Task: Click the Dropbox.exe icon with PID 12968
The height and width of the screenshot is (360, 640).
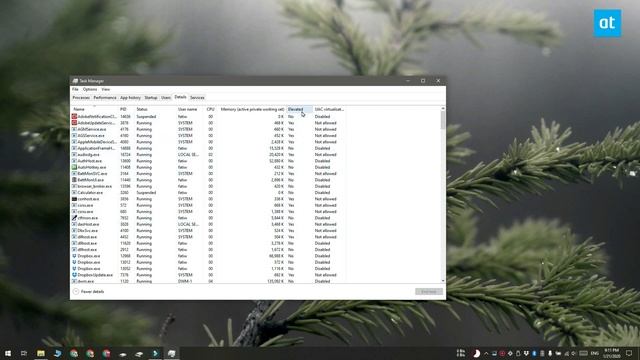Action: 74,256
